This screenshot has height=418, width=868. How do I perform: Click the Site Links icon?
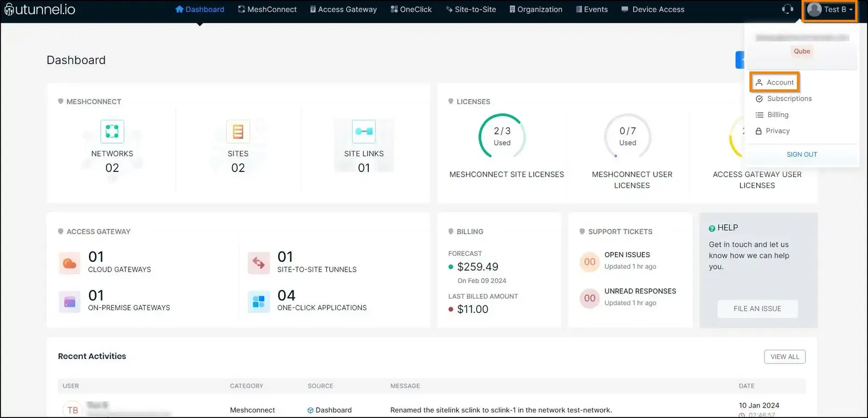coord(363,131)
